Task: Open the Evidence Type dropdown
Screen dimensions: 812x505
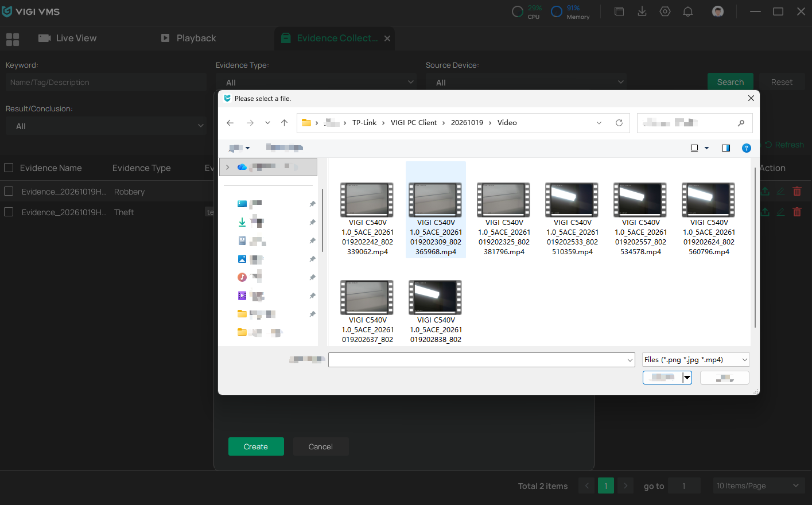Action: (x=316, y=82)
